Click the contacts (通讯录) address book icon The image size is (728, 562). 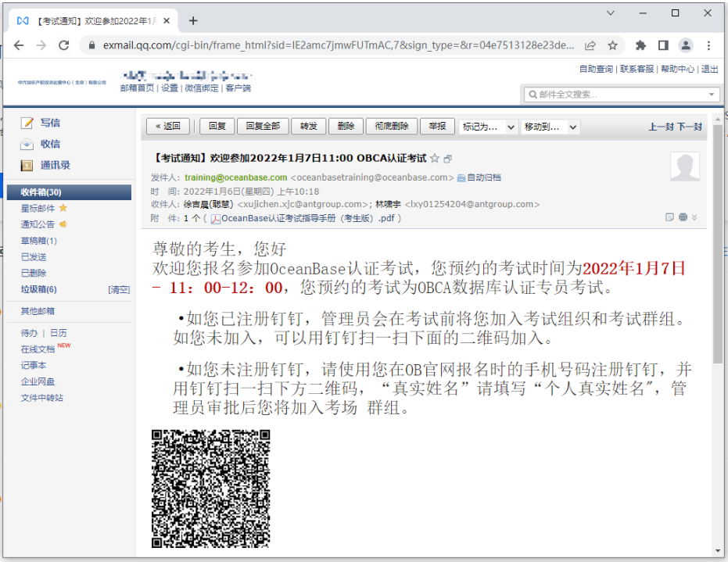pyautogui.click(x=27, y=165)
